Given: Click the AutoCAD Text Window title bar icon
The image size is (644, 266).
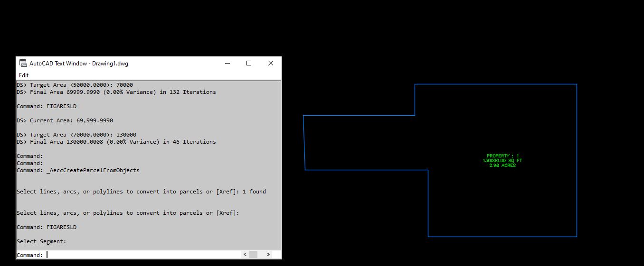Looking at the screenshot, I should [x=22, y=63].
